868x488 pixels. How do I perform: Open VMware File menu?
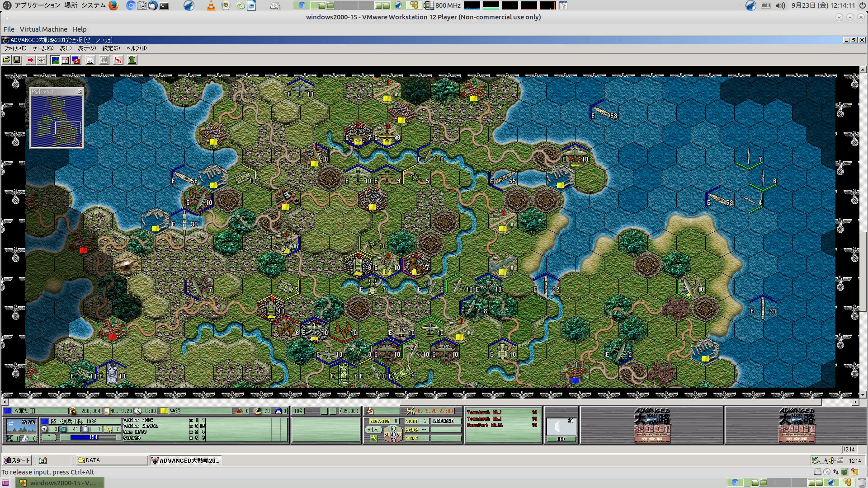click(9, 29)
